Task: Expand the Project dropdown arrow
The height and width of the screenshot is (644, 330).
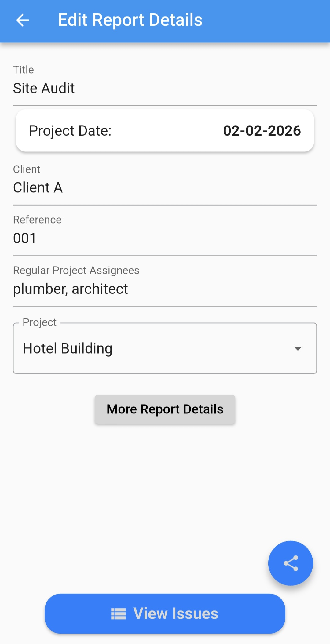Action: point(298,348)
